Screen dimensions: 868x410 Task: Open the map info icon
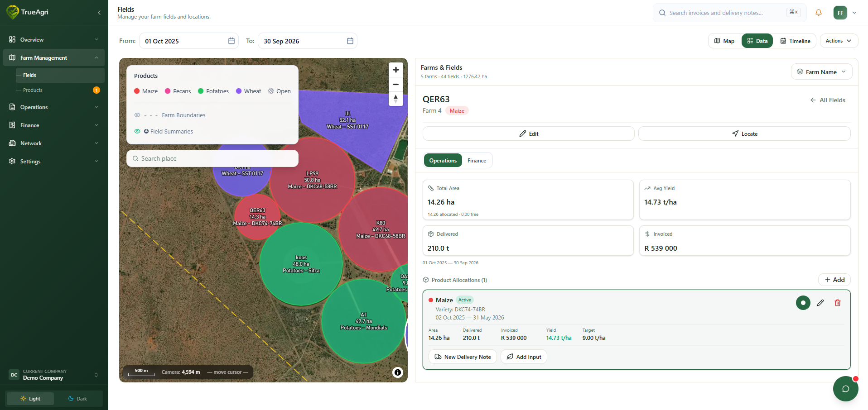point(398,372)
